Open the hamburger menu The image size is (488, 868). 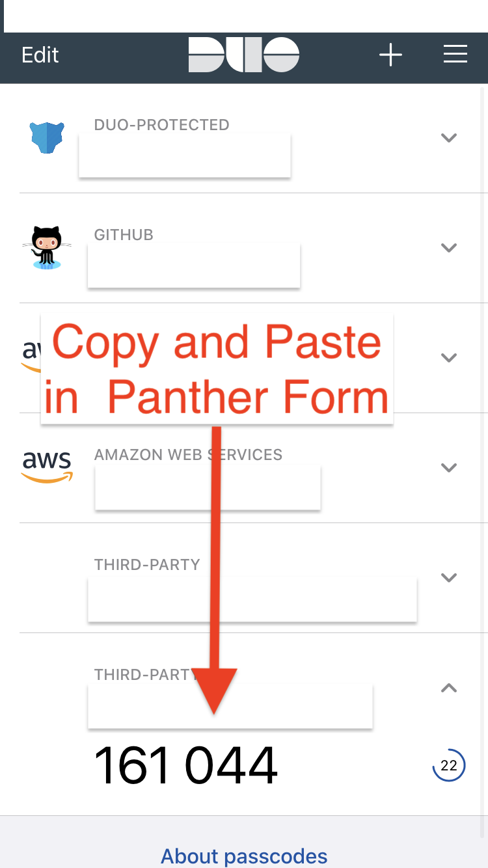coord(455,55)
